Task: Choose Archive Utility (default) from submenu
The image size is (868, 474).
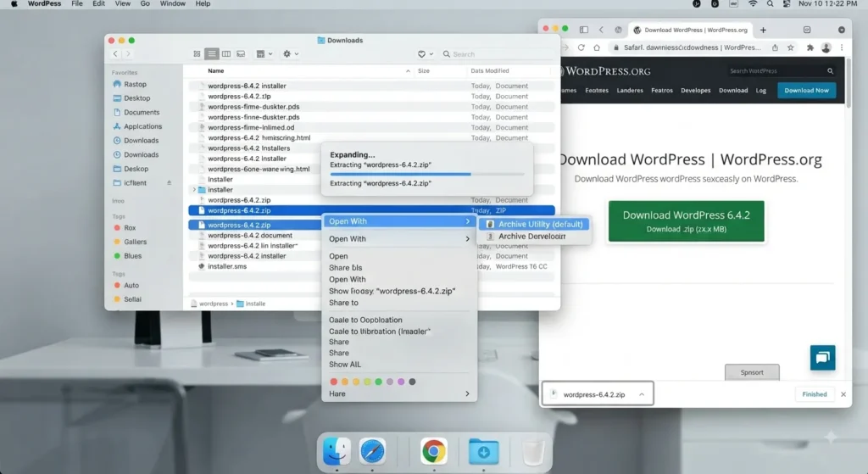Action: [534, 224]
